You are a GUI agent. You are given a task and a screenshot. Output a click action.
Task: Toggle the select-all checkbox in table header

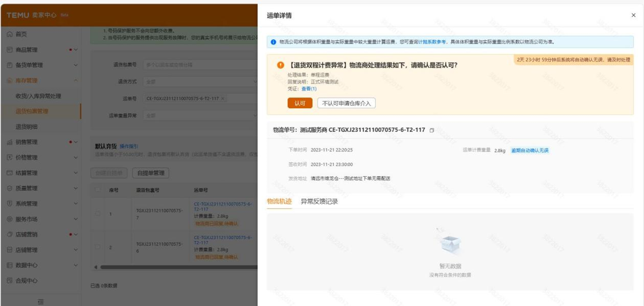pos(98,190)
